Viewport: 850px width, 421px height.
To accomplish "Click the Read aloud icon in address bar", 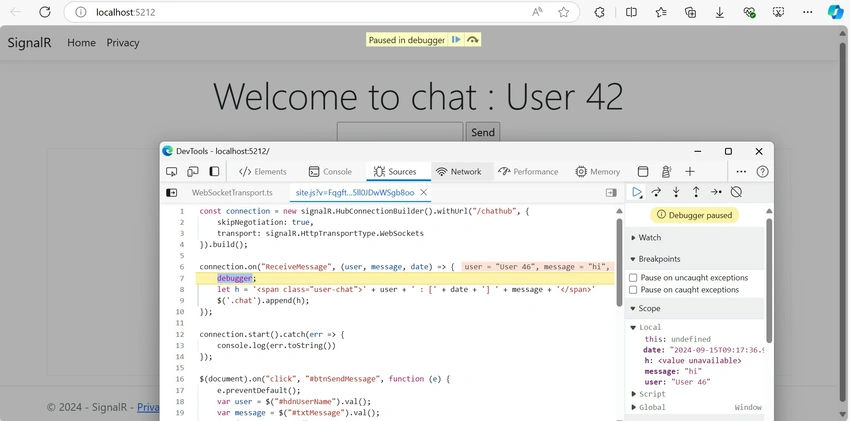I will click(x=537, y=12).
